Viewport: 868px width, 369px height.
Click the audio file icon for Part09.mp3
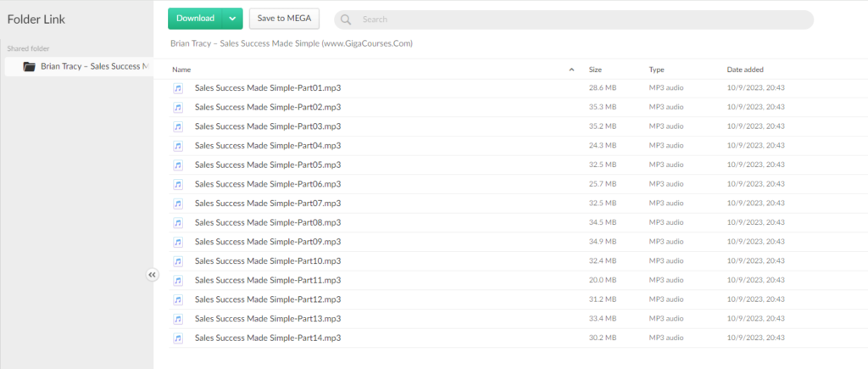click(178, 243)
